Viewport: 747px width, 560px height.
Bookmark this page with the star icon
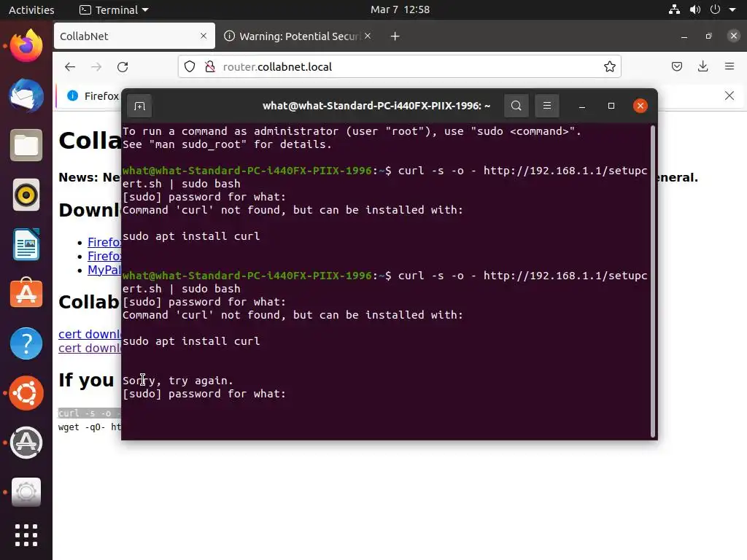pyautogui.click(x=609, y=66)
